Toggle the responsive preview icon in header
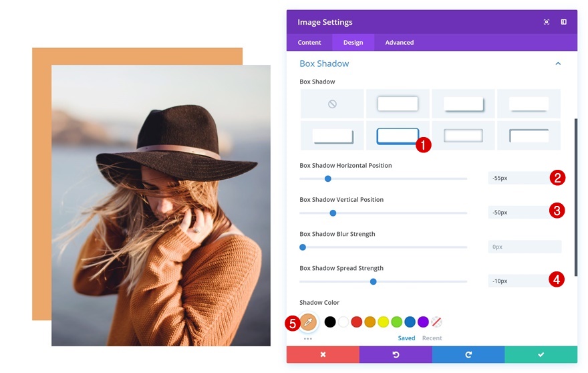 click(x=547, y=22)
